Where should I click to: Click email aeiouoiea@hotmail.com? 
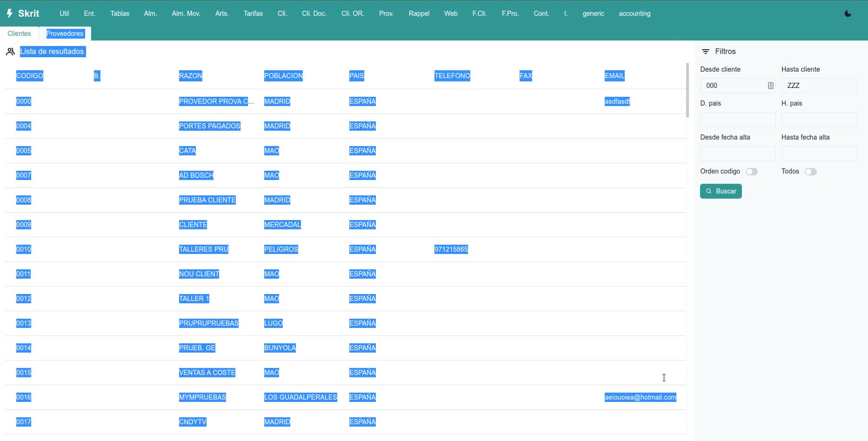641,397
